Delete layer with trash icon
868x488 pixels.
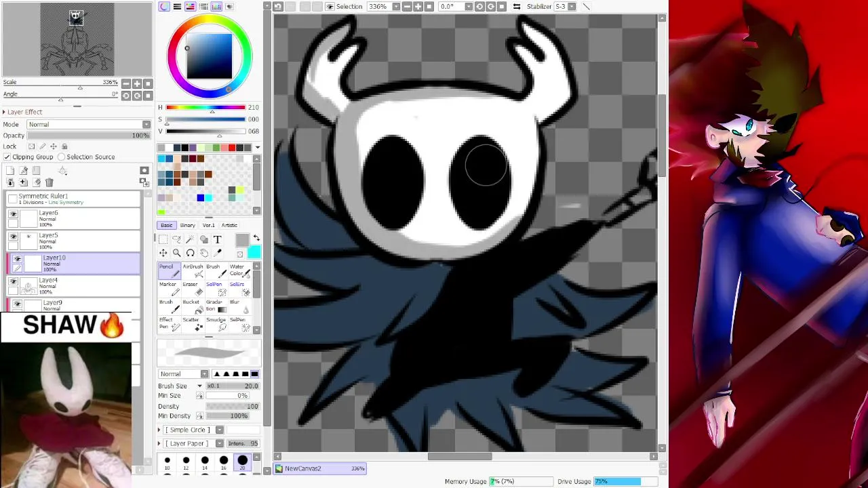(x=50, y=182)
